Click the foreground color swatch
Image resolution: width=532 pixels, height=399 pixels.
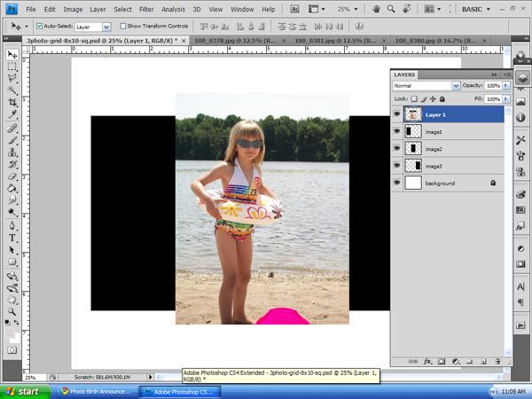[10, 332]
